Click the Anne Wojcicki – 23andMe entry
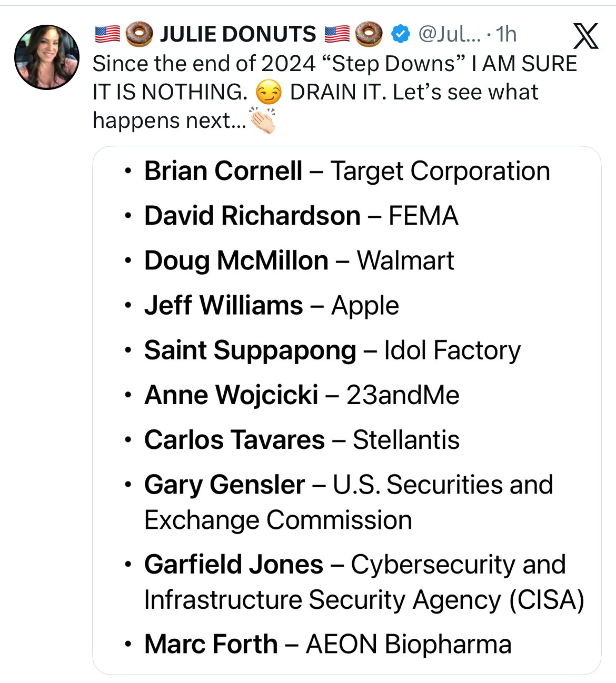Image resolution: width=616 pixels, height=683 pixels. pyautogui.click(x=302, y=395)
